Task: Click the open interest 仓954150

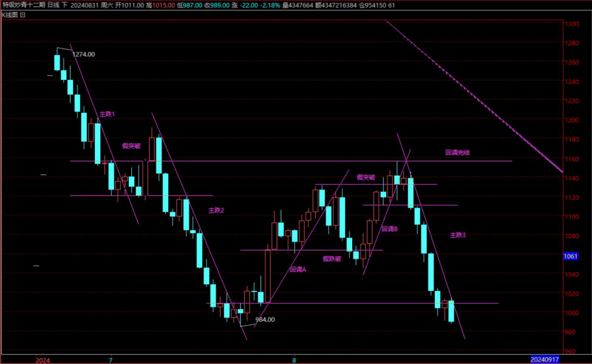Action: pyautogui.click(x=372, y=5)
